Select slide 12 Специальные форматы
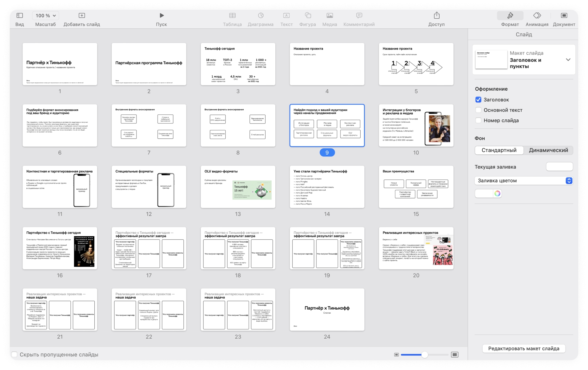This screenshot has width=588, height=370. coord(149,187)
